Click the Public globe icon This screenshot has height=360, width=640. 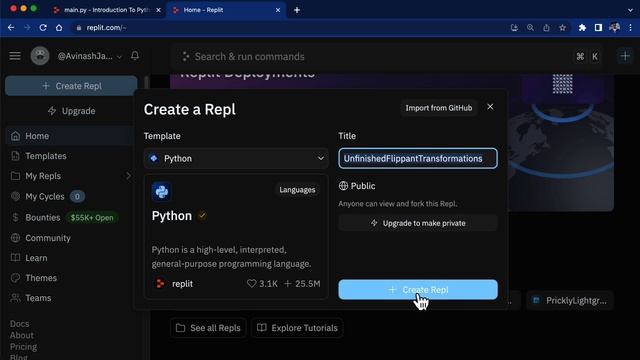[x=343, y=186]
